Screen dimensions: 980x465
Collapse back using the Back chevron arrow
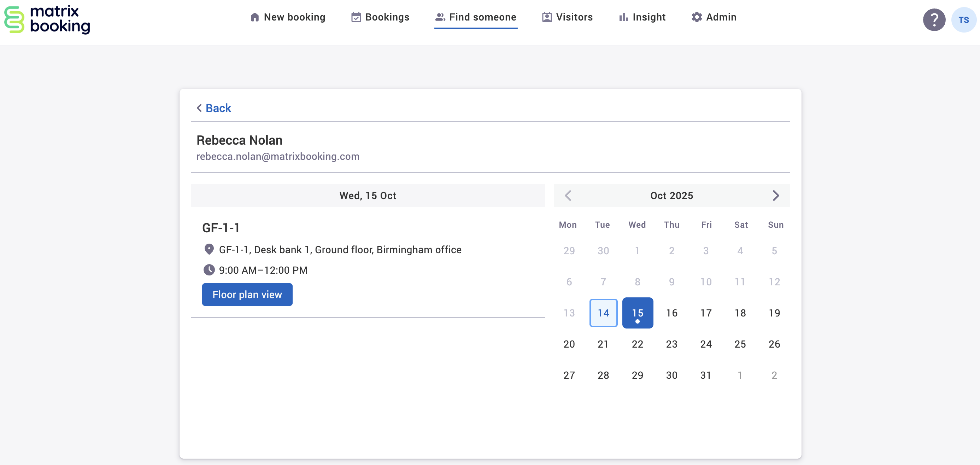[x=199, y=108]
